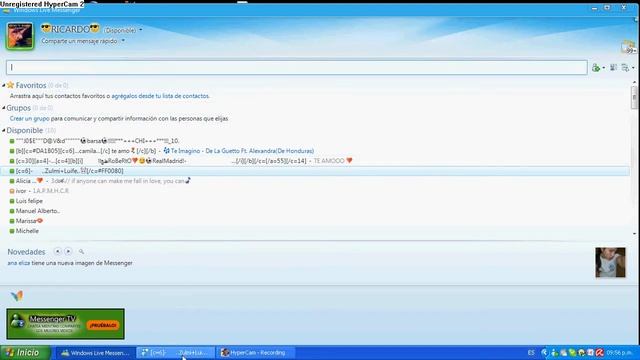Click the 'Novedades' heading

click(x=26, y=252)
